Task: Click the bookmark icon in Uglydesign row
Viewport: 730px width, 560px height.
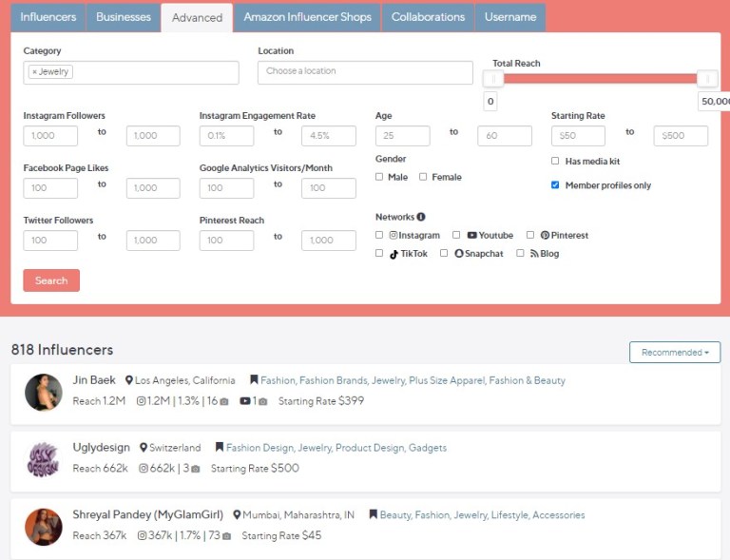Action: point(220,448)
